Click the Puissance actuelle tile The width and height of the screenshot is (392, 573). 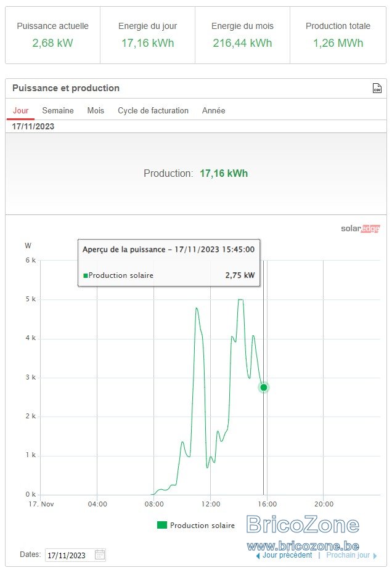pos(52,35)
